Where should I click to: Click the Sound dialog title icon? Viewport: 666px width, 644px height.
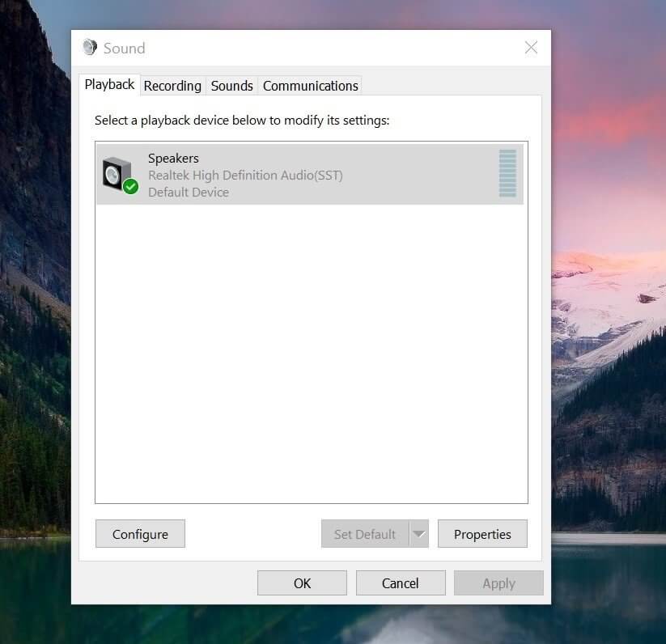pyautogui.click(x=90, y=47)
